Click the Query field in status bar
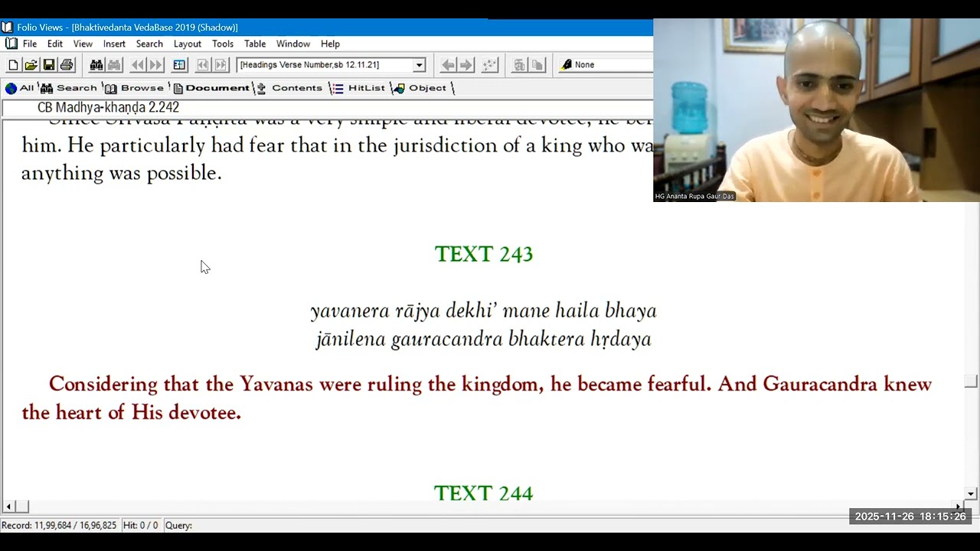The image size is (980, 551). [179, 526]
